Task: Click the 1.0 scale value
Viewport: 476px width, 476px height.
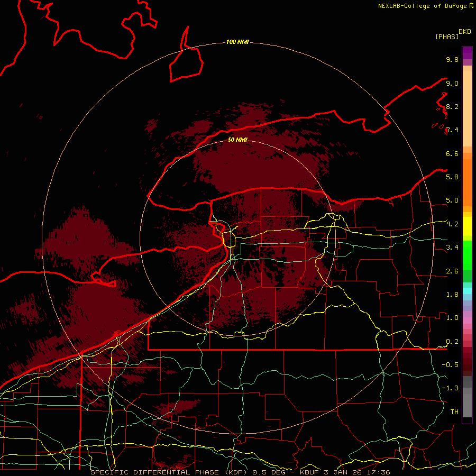Action: 452,318
